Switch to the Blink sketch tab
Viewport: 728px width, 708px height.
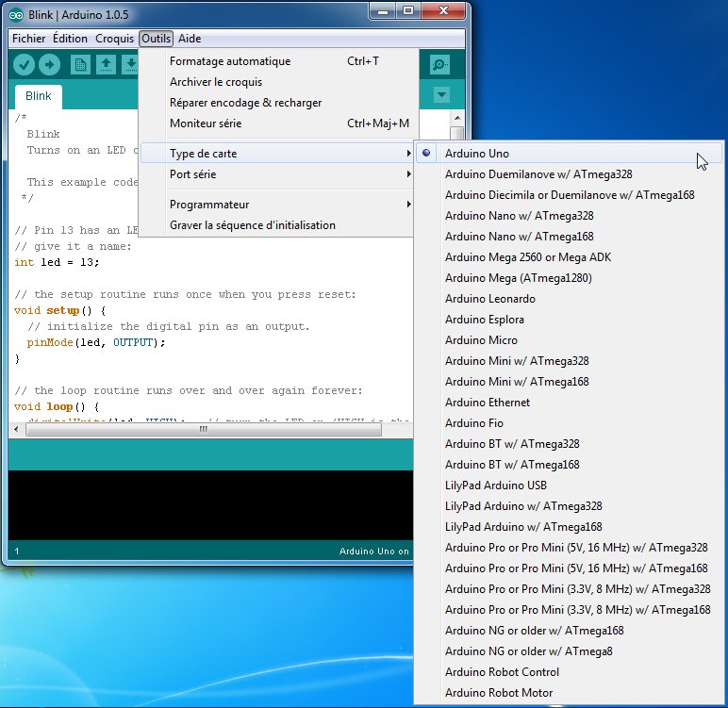click(x=39, y=96)
